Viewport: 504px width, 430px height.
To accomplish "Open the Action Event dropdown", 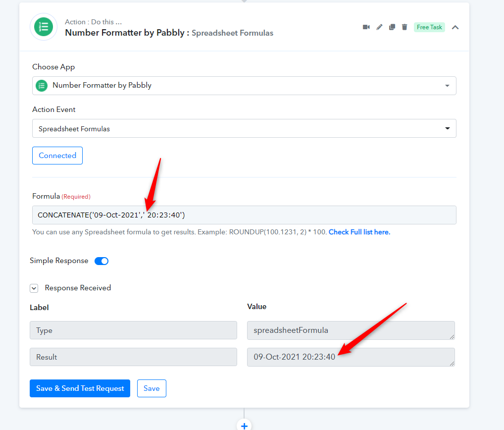I will click(x=244, y=128).
